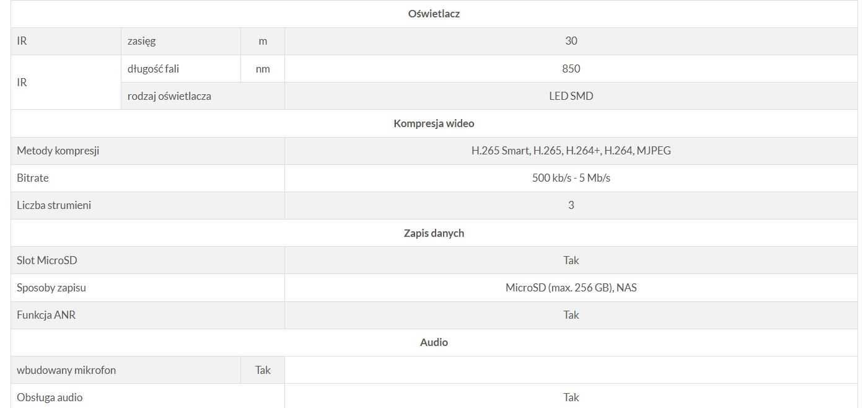This screenshot has width=868, height=408.
Task: Click the nm unit cell
Action: pyautogui.click(x=263, y=69)
